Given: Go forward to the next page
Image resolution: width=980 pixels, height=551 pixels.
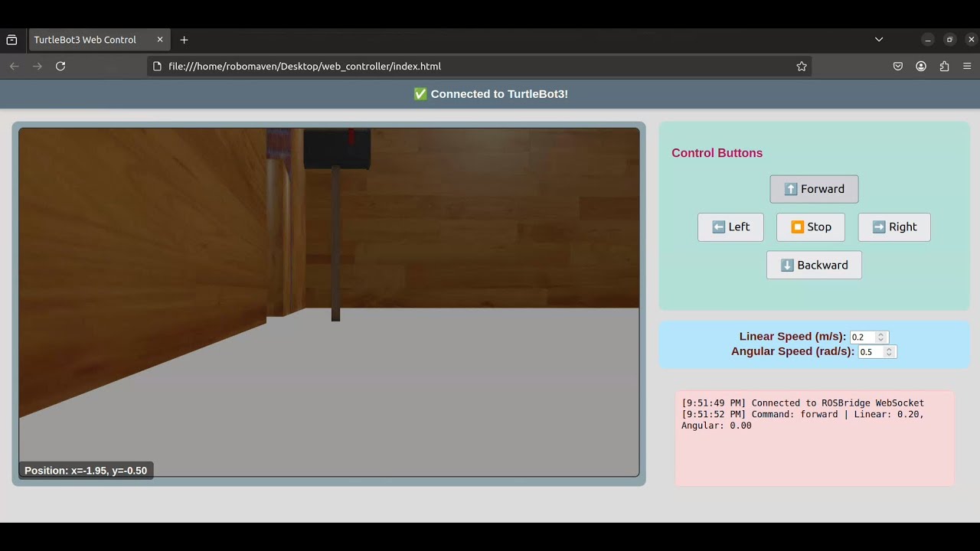Looking at the screenshot, I should [38, 67].
